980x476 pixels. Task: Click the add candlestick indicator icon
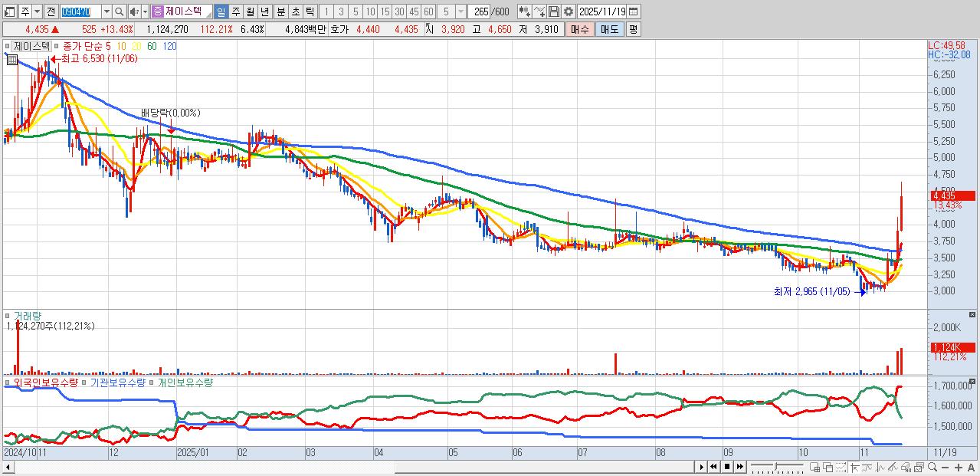(524, 11)
